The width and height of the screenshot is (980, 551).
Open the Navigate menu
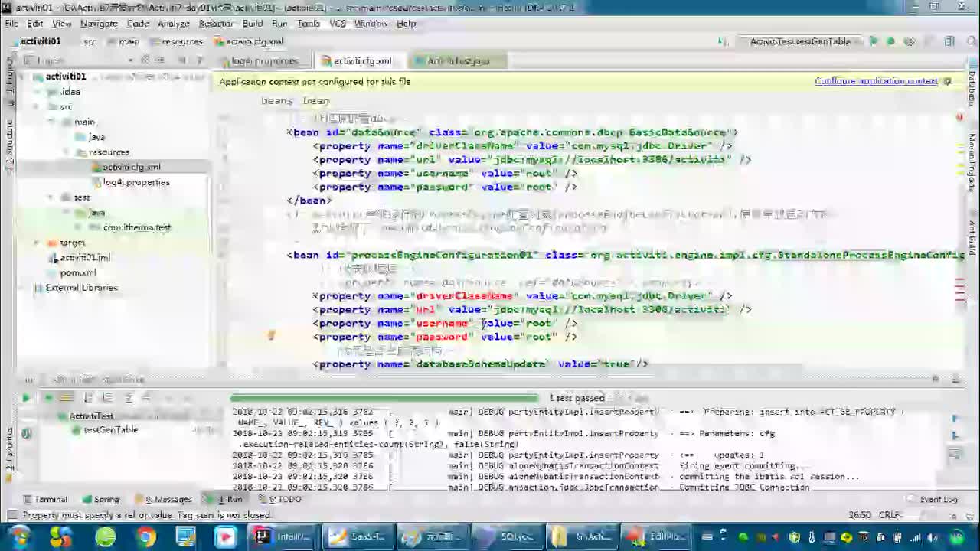(99, 24)
